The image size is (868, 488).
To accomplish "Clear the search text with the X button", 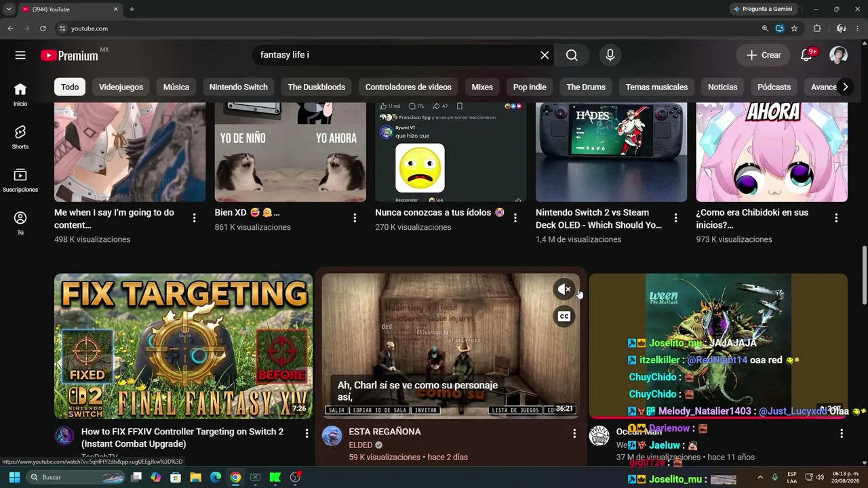I will pos(545,55).
